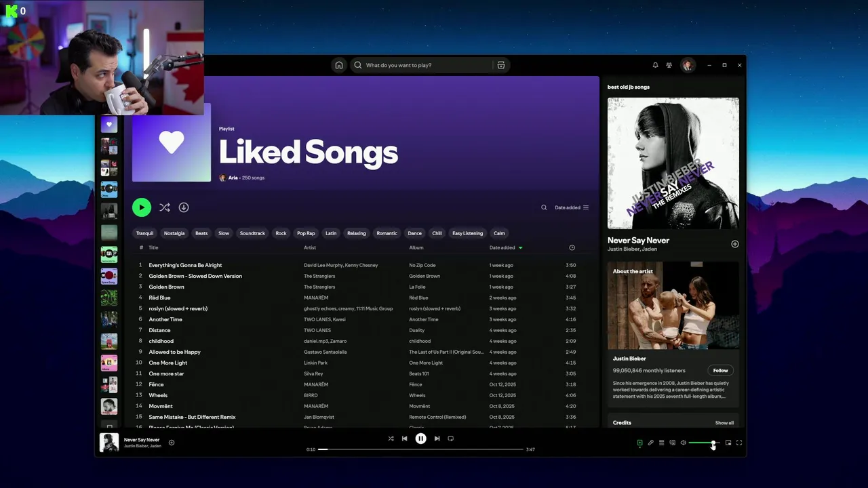Seek in the song progress bar

(421, 449)
